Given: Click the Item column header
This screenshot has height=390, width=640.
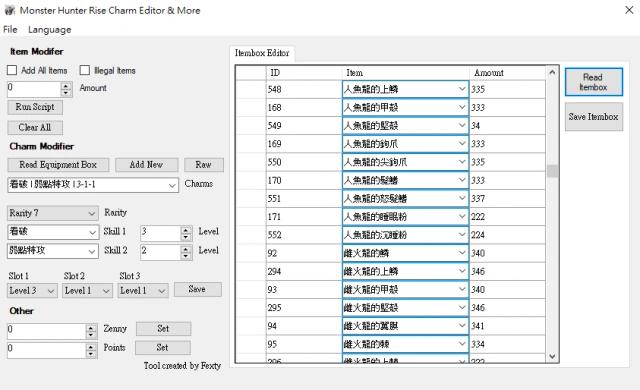Looking at the screenshot, I should click(406, 73).
